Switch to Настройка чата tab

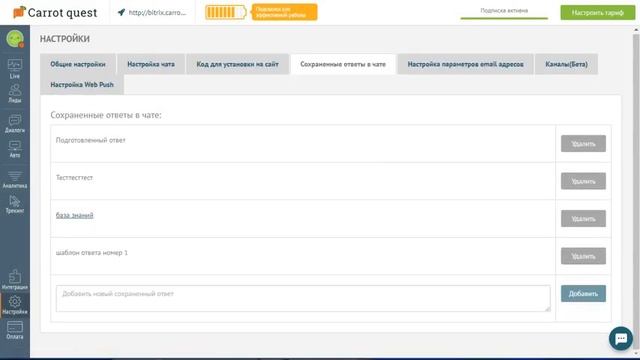(151, 64)
